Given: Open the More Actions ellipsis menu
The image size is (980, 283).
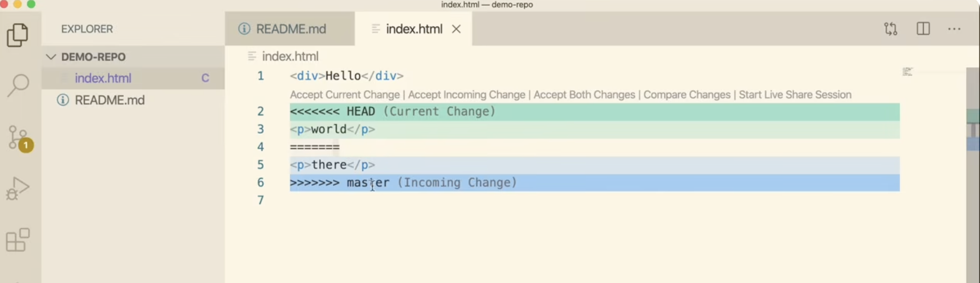Looking at the screenshot, I should pos(954,29).
